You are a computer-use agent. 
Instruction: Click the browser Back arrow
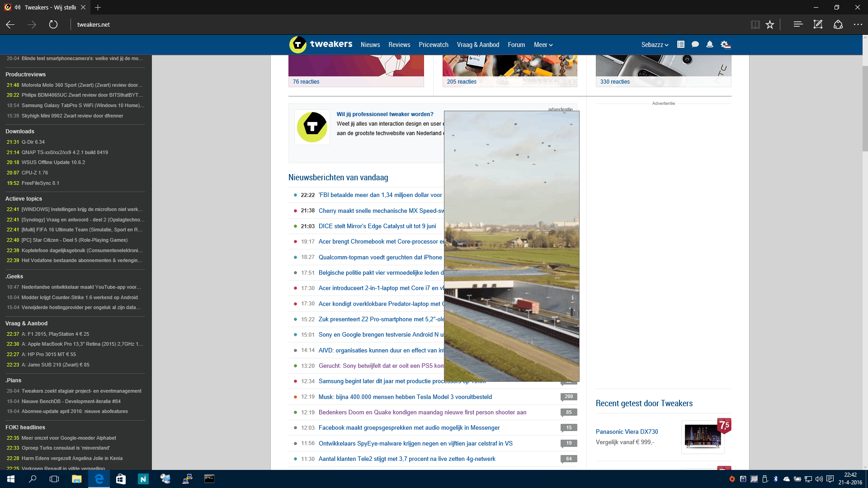10,24
